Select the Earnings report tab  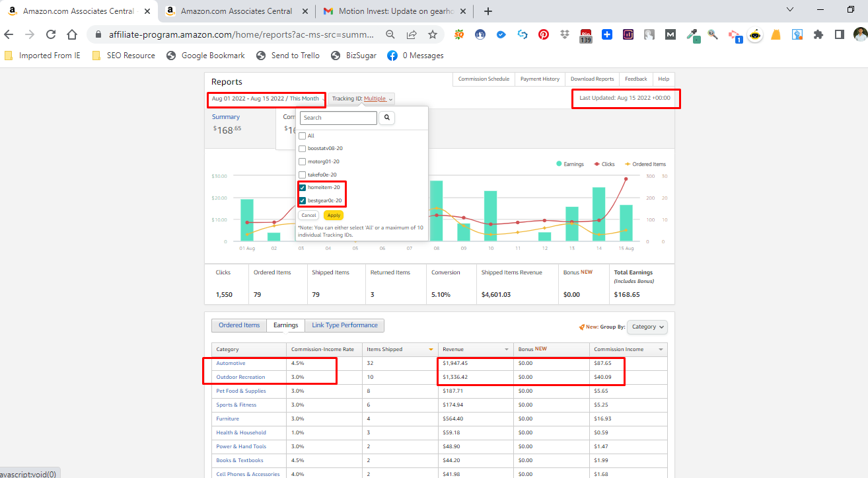coord(286,325)
